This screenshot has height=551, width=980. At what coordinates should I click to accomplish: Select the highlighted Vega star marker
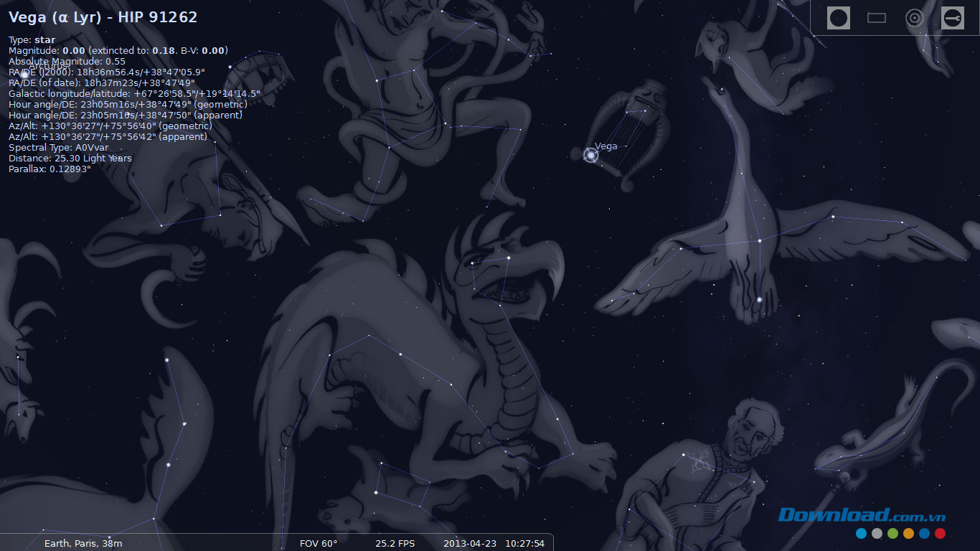[590, 155]
